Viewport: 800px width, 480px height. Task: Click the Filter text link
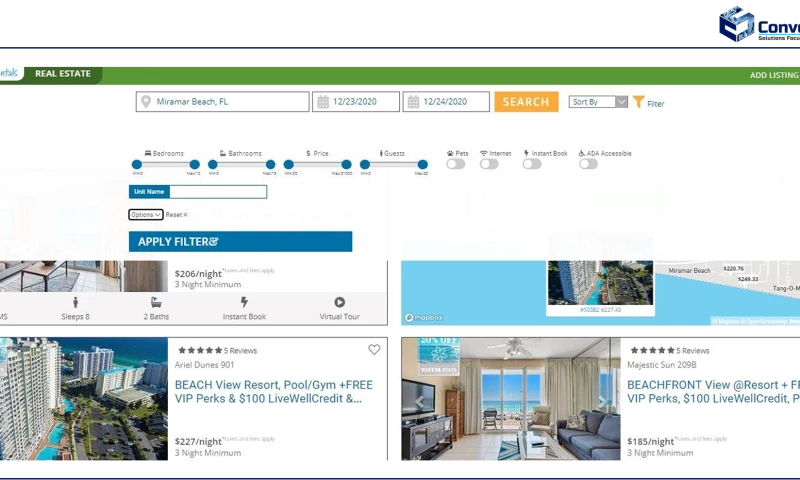click(x=656, y=104)
